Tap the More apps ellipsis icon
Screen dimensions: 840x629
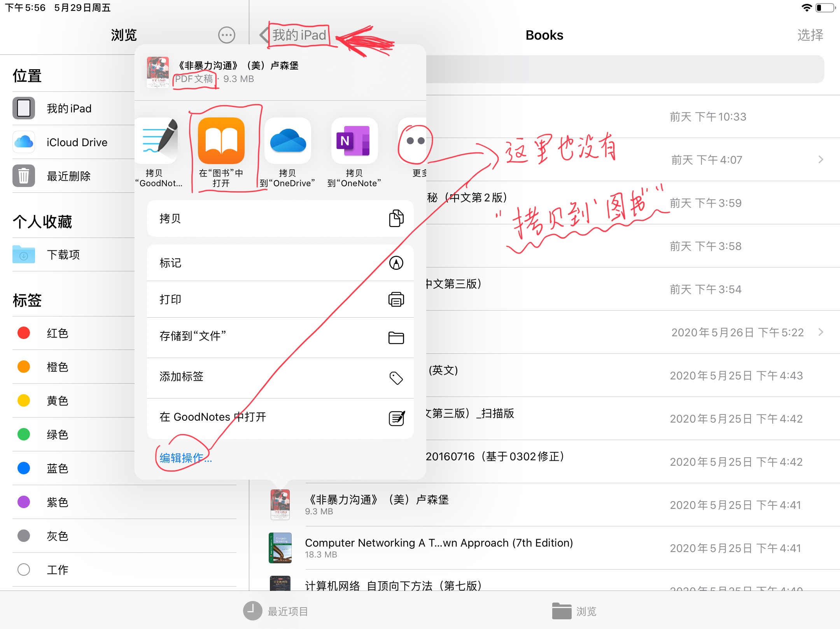(x=415, y=141)
